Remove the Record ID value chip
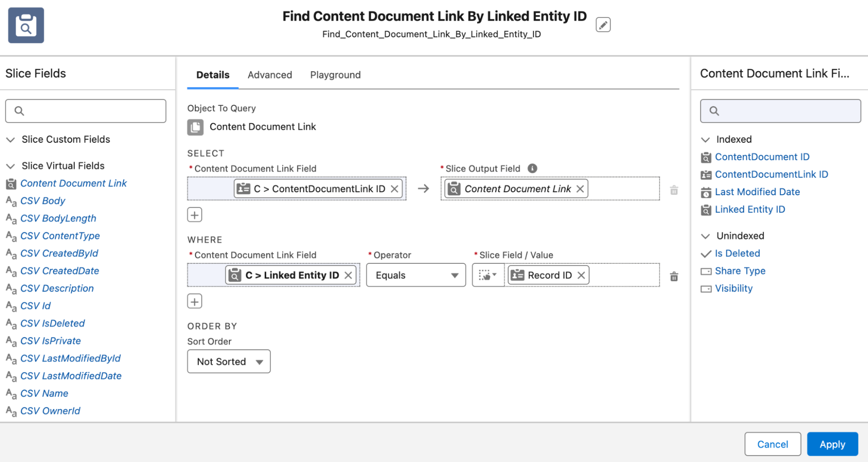Image resolution: width=868 pixels, height=462 pixels. coord(581,275)
